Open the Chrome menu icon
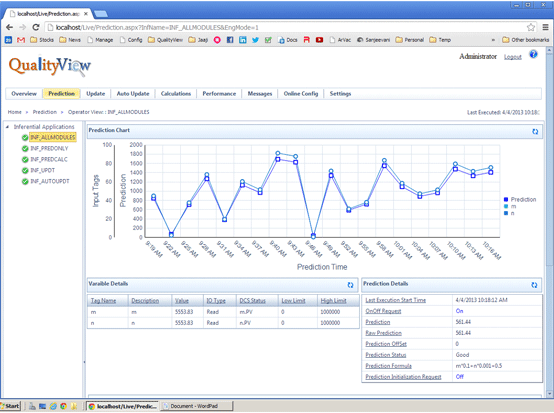This screenshot has width=554, height=413. [x=546, y=27]
